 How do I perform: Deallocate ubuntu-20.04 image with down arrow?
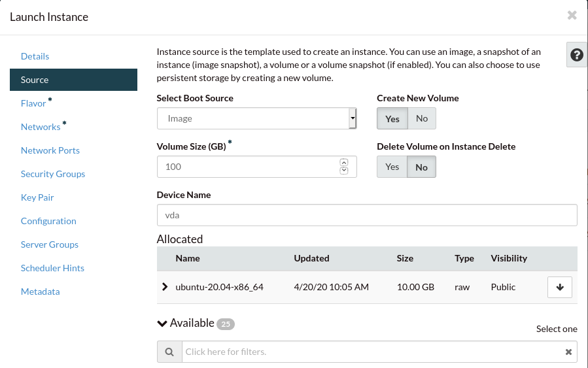[x=559, y=287]
